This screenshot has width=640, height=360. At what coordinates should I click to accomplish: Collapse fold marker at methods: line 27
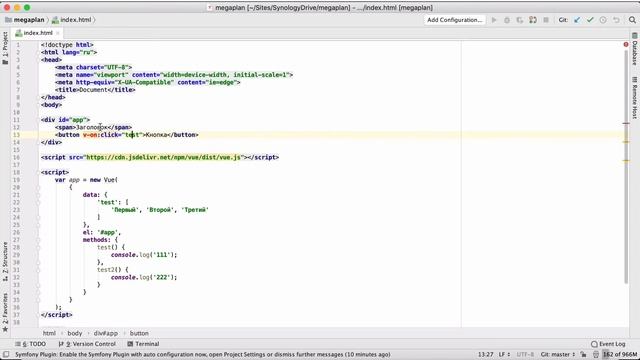pos(38,240)
